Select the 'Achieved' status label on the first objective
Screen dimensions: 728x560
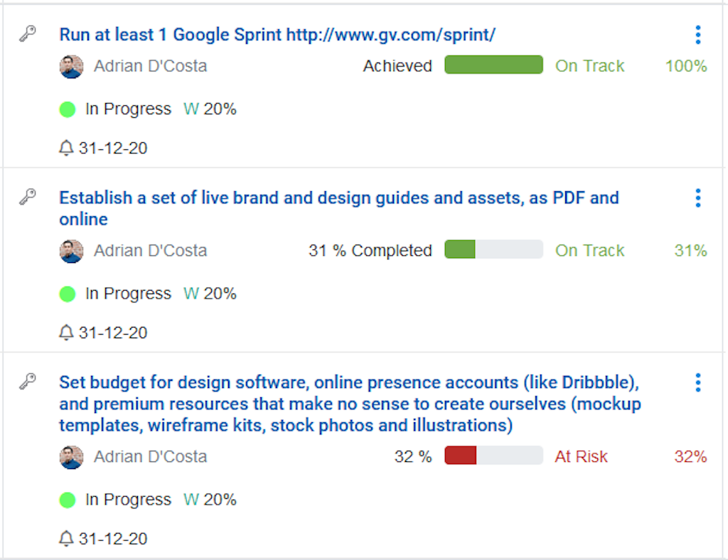397,65
